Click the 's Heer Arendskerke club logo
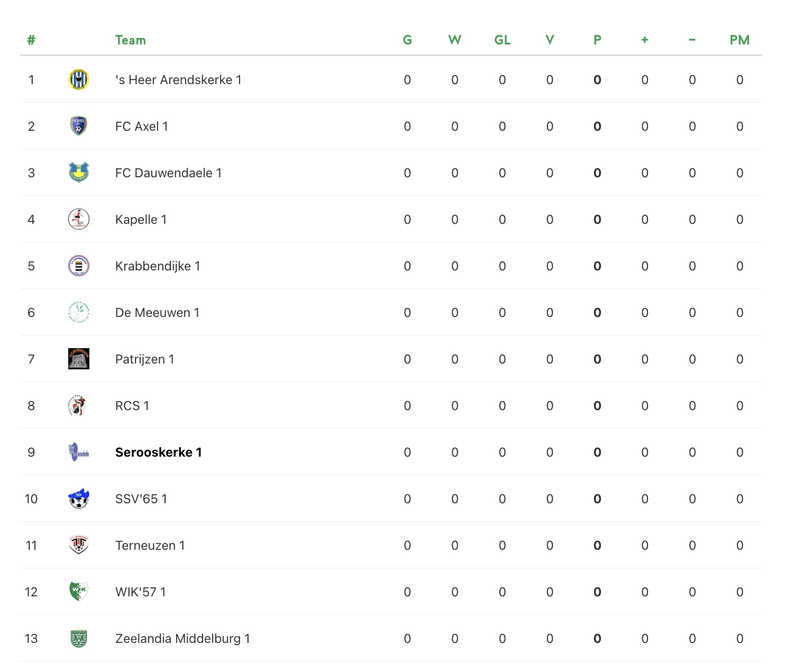Viewport: 785px width, 672px height. [x=79, y=80]
